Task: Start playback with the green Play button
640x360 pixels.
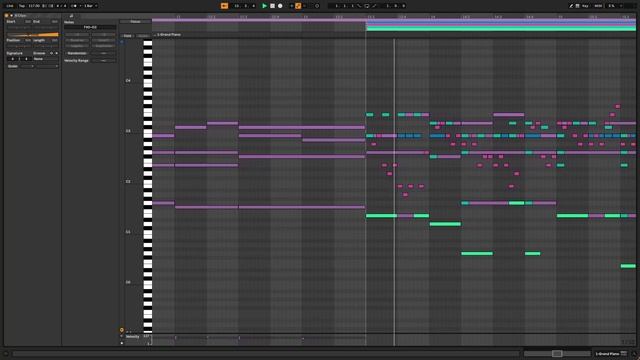Action: [264, 6]
